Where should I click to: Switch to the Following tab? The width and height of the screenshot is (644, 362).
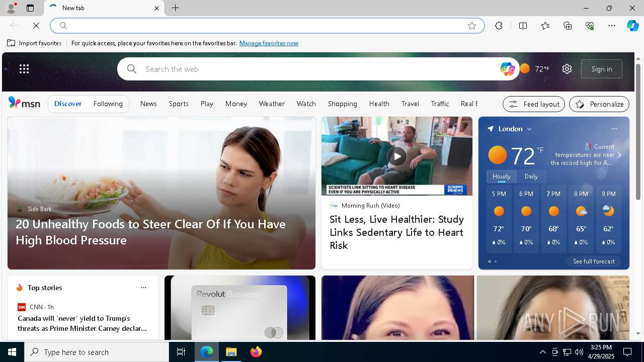(x=108, y=104)
